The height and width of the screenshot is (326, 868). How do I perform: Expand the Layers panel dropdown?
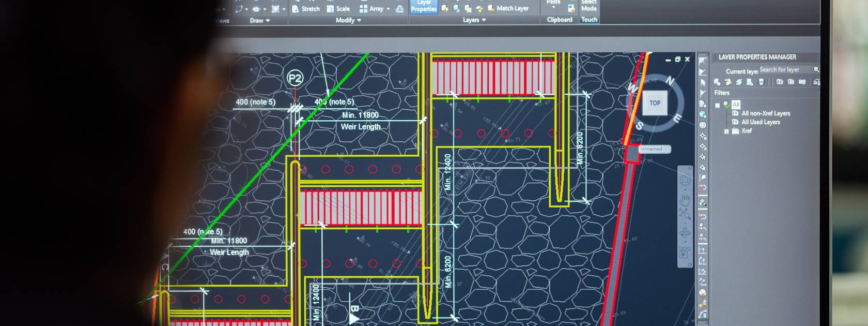pyautogui.click(x=474, y=20)
